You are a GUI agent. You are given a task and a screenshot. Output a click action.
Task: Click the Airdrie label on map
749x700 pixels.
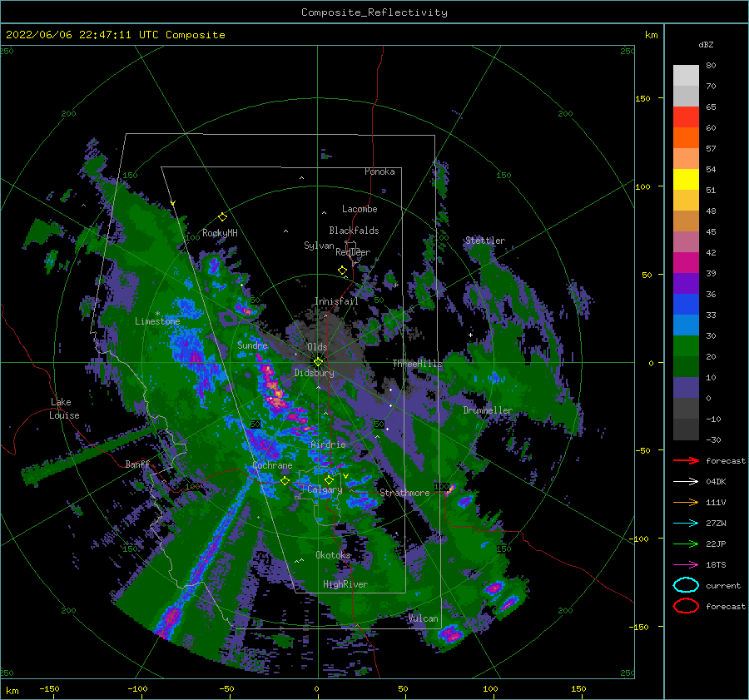click(328, 444)
